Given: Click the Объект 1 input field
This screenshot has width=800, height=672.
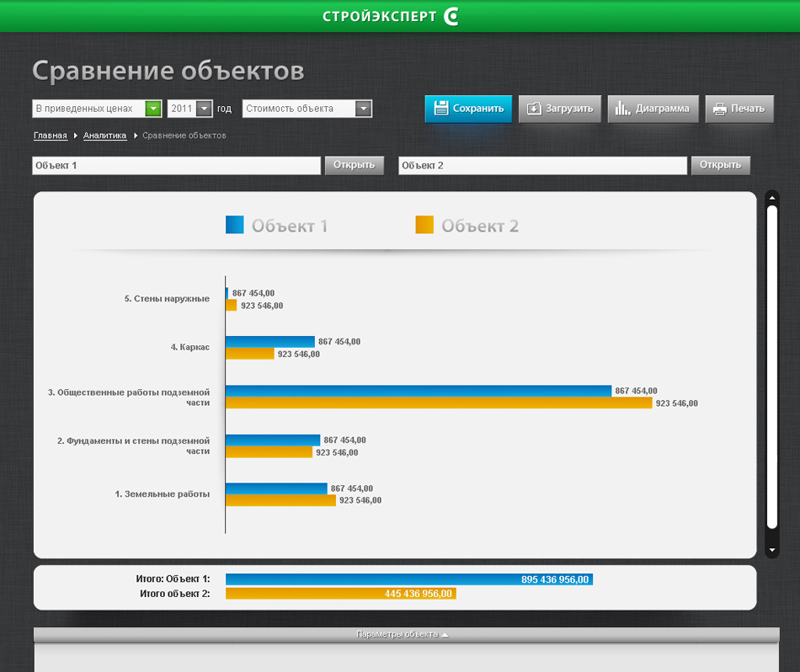Looking at the screenshot, I should click(x=177, y=165).
